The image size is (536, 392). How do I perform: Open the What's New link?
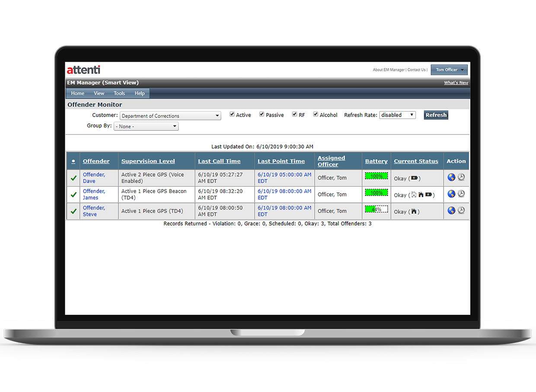(456, 82)
